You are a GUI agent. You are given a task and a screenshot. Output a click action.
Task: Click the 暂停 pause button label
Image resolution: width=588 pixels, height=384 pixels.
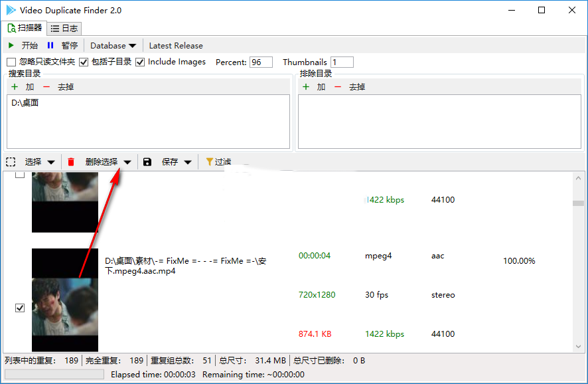click(70, 45)
